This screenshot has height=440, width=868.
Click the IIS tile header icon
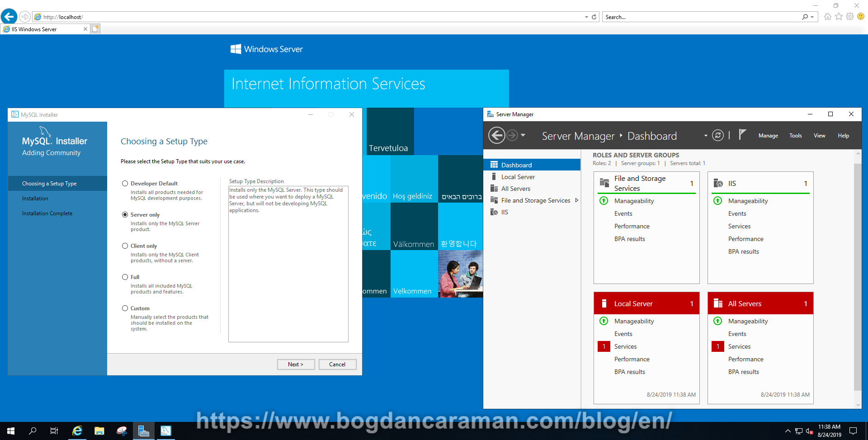(718, 183)
